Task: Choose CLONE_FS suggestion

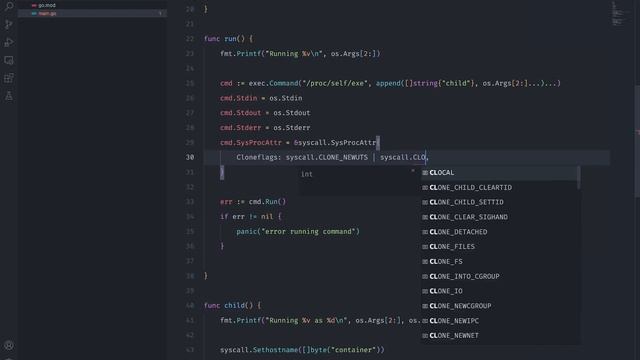Action: (x=499, y=261)
